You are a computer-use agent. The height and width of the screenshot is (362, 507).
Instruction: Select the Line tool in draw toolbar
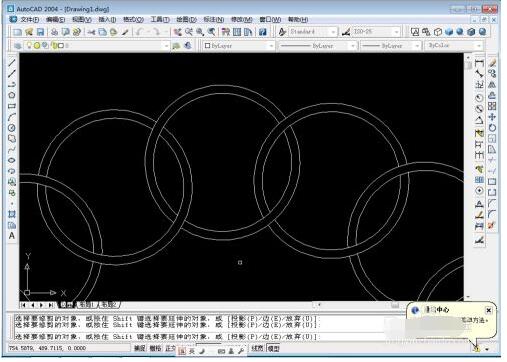(x=12, y=62)
